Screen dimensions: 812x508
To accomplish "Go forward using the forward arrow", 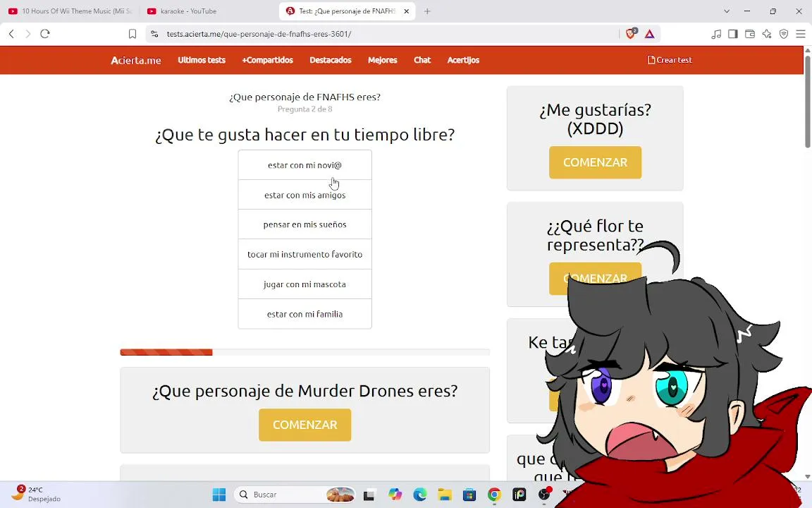I will click(28, 34).
